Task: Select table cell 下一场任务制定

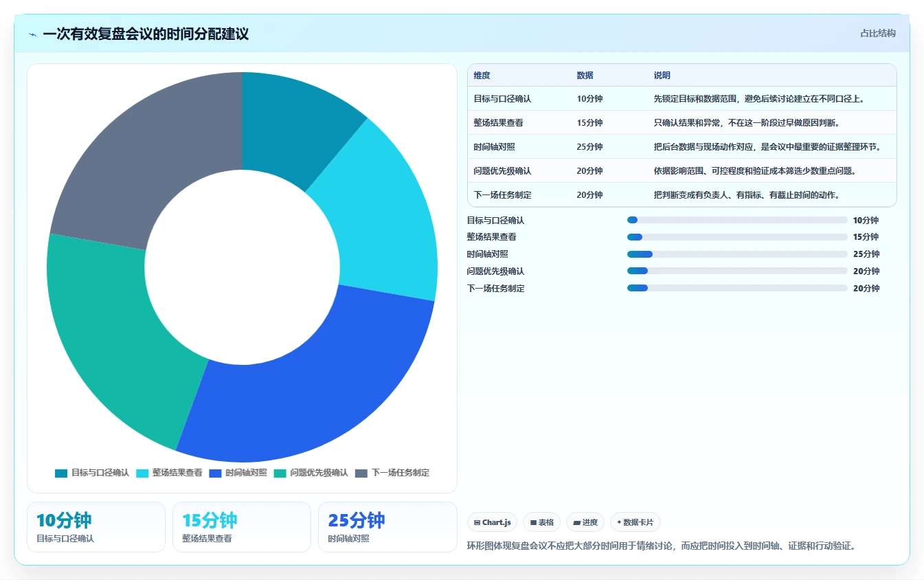Action: click(x=502, y=195)
